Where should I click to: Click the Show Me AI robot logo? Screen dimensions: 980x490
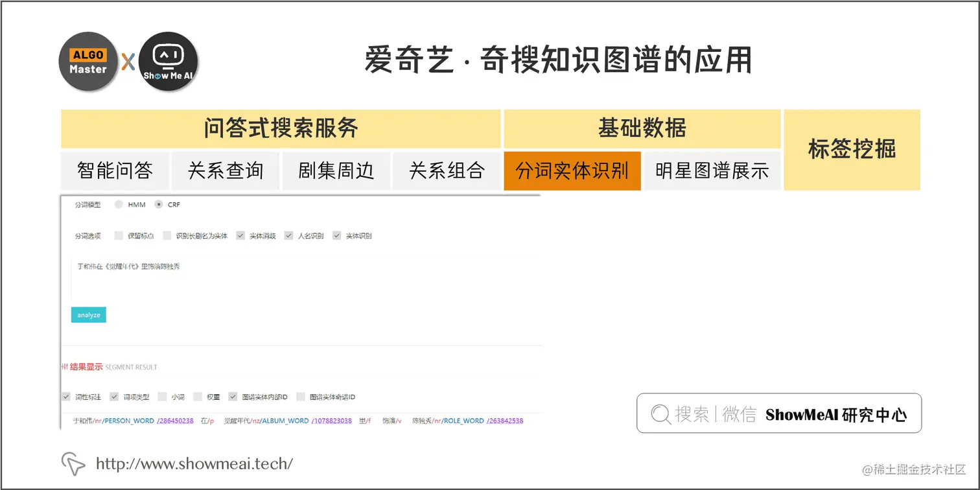(167, 62)
